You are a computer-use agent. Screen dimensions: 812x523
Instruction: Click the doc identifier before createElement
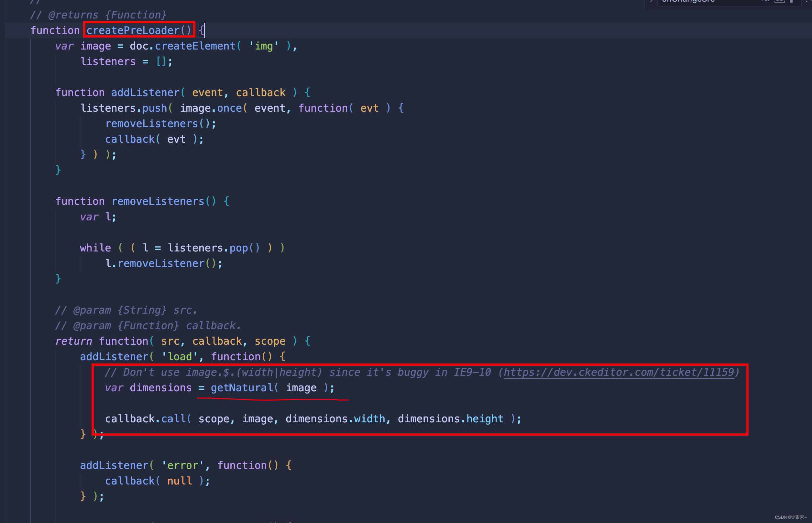(139, 46)
